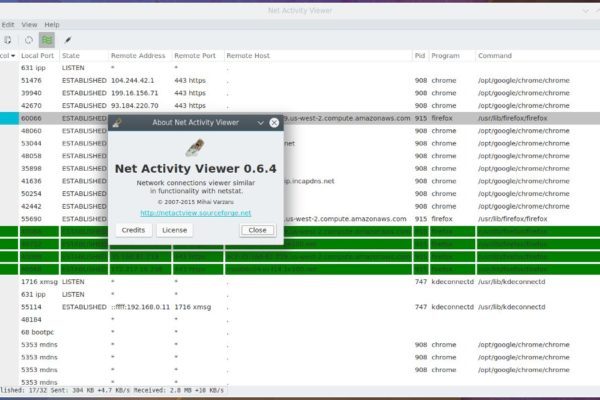Click the Protocol column sort arrow
This screenshot has height=400, width=600.
[x=12, y=56]
